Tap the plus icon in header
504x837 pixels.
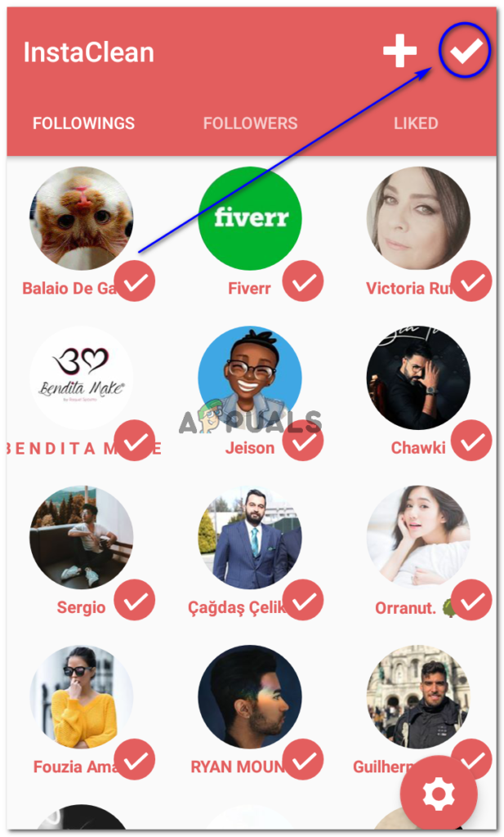pos(399,51)
